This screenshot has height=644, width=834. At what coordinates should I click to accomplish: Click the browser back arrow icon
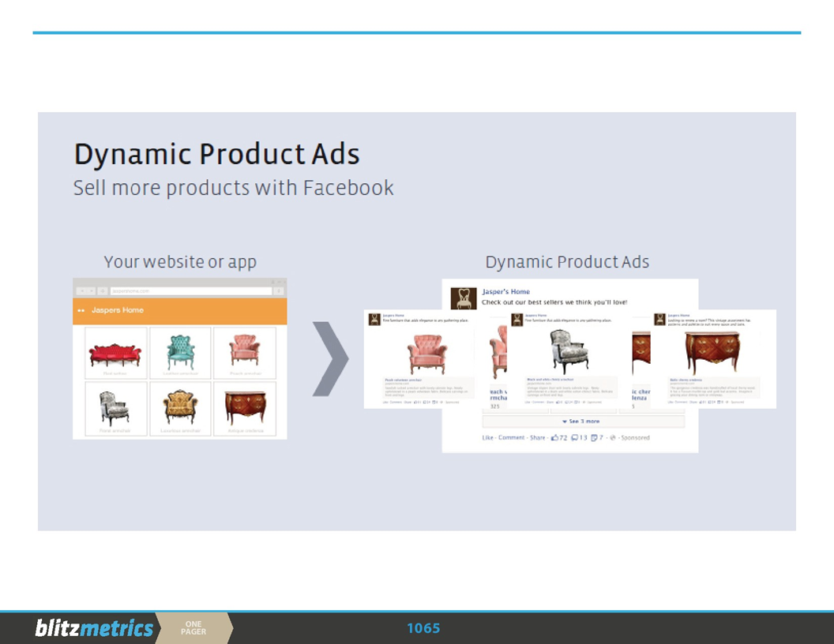tap(83, 290)
